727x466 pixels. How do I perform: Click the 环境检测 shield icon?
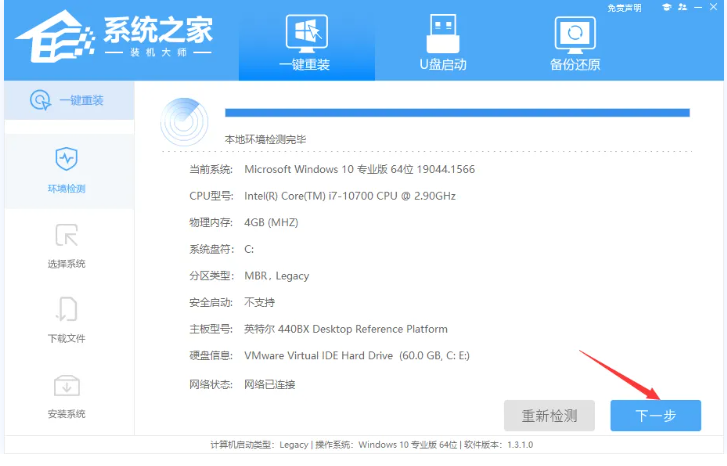[x=66, y=159]
